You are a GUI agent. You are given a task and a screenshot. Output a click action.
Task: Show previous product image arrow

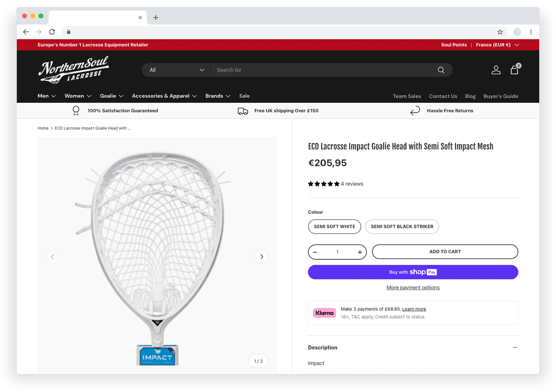(53, 257)
